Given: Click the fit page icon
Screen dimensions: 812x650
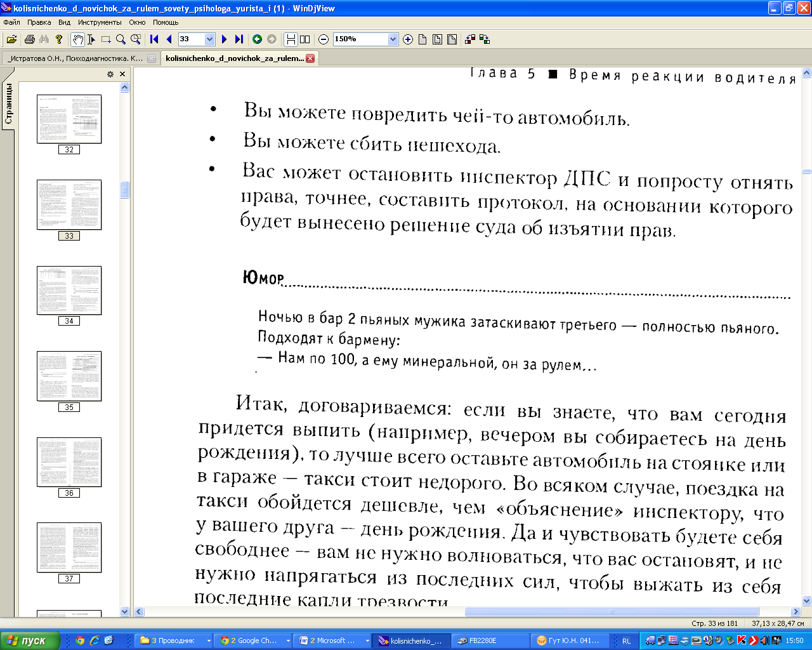Looking at the screenshot, I should [x=437, y=39].
